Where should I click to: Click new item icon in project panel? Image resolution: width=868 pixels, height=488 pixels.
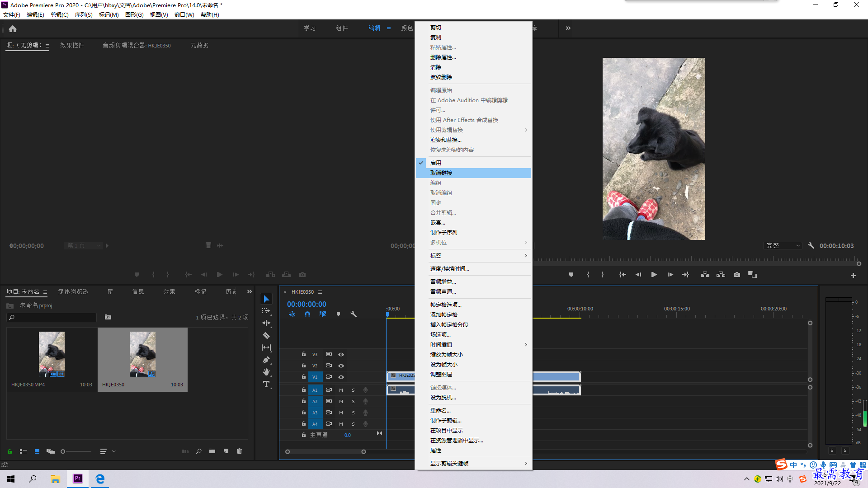click(x=226, y=451)
